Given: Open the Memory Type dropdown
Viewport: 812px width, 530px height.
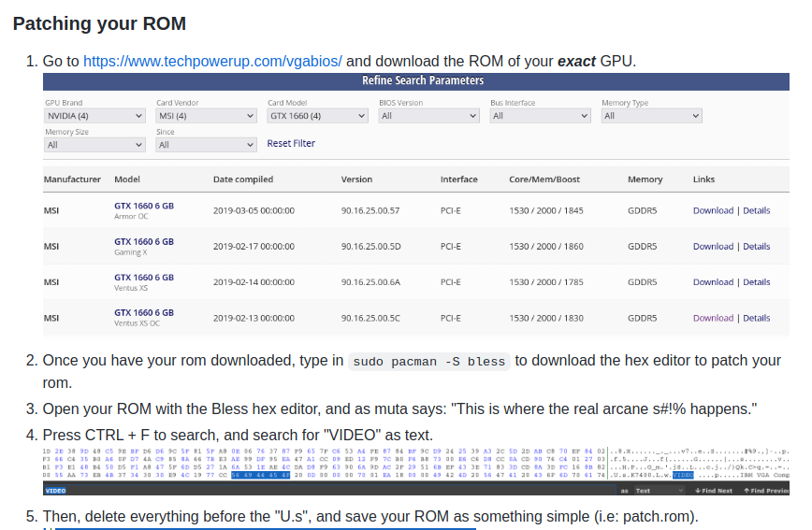Looking at the screenshot, I should (651, 116).
